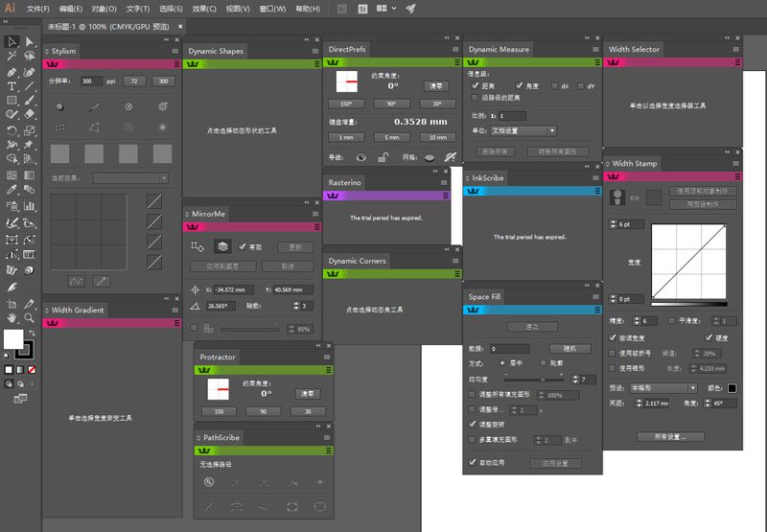
Task: Collapse the MirrorMe panel with double arrows
Action: (307, 202)
